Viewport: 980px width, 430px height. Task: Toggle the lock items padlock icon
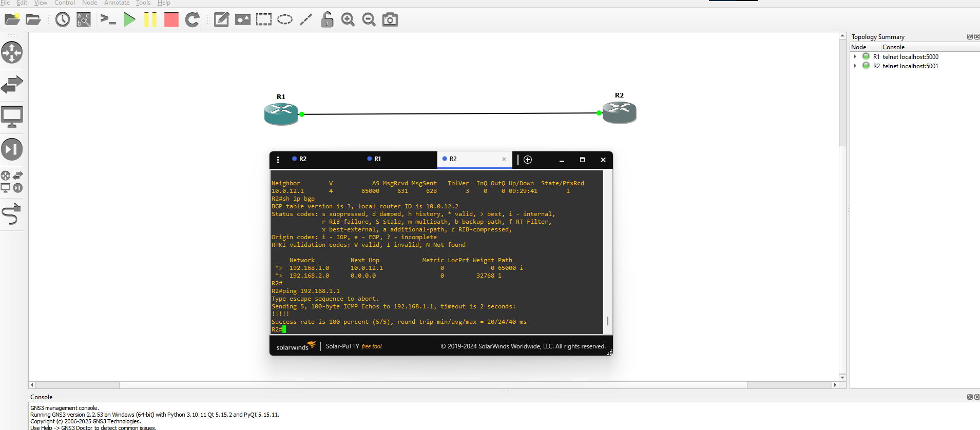327,19
